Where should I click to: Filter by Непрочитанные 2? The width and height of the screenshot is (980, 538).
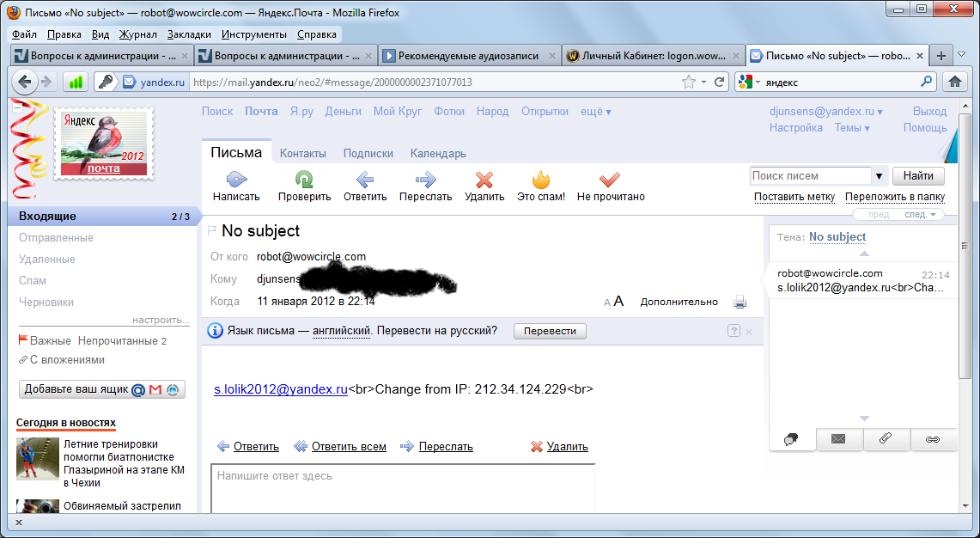(x=123, y=341)
